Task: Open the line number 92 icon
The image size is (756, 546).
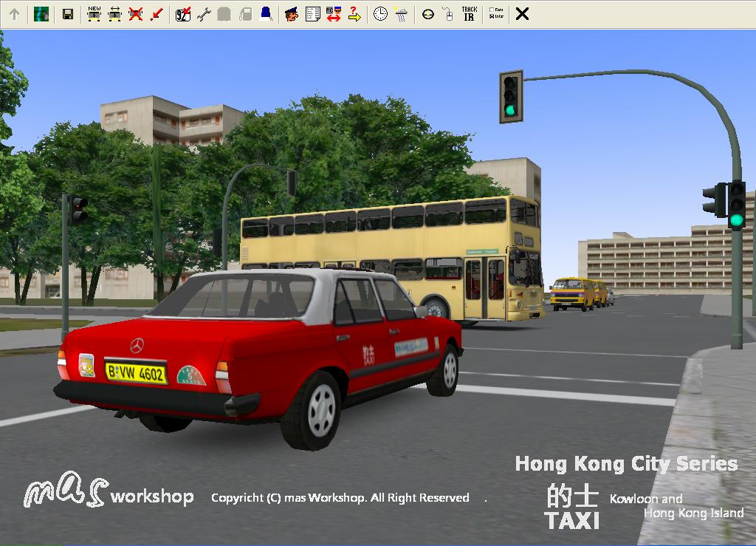Action: (183, 15)
